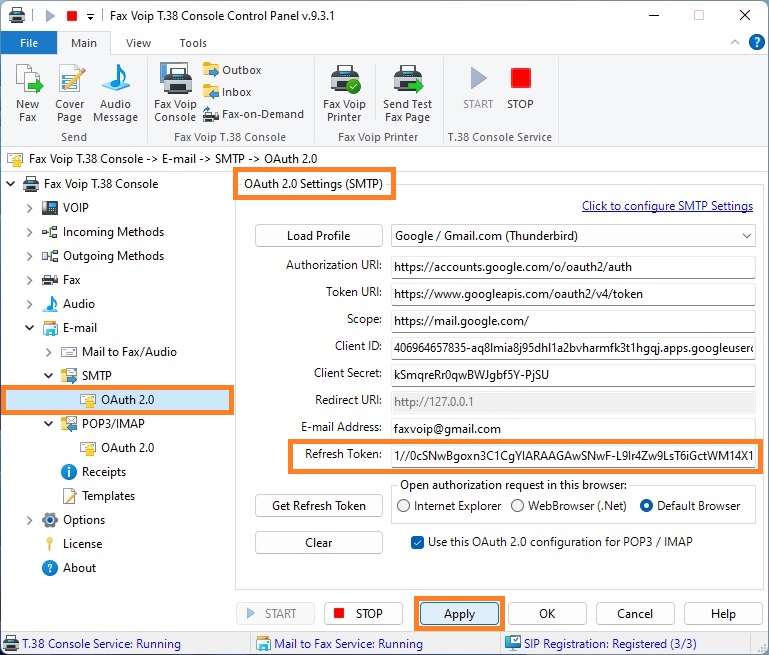Collapse the ribbon with caret
The width and height of the screenshot is (769, 655).
[735, 42]
